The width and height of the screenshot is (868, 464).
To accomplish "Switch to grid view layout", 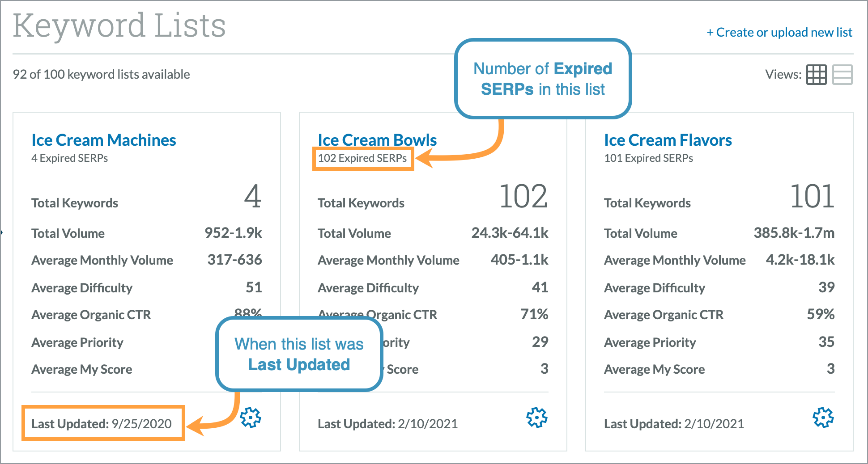I will click(817, 75).
